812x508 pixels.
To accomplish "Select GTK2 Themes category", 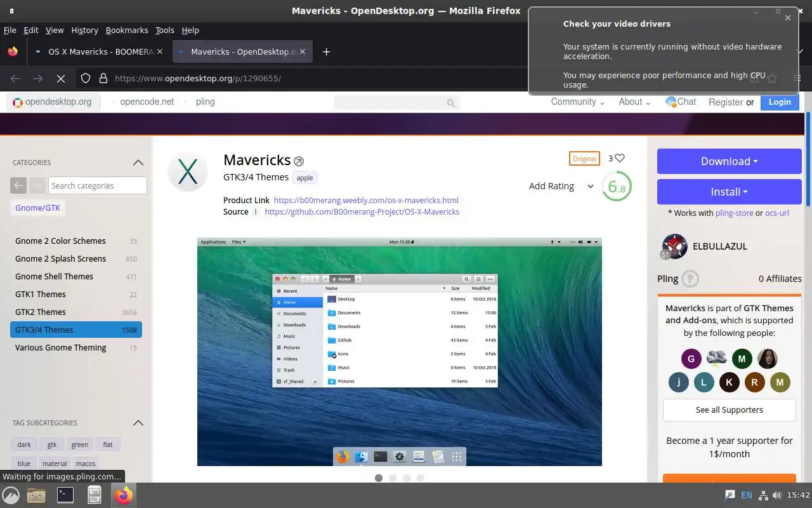I will coord(76,312).
